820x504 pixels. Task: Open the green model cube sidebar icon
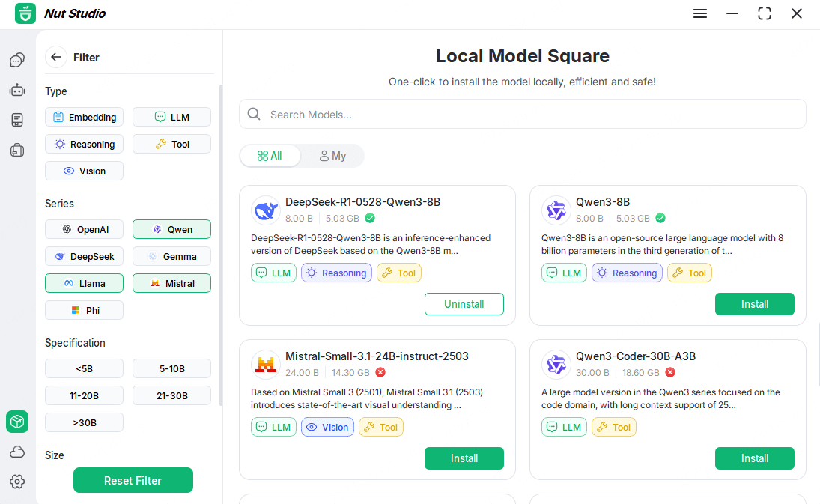coord(17,422)
